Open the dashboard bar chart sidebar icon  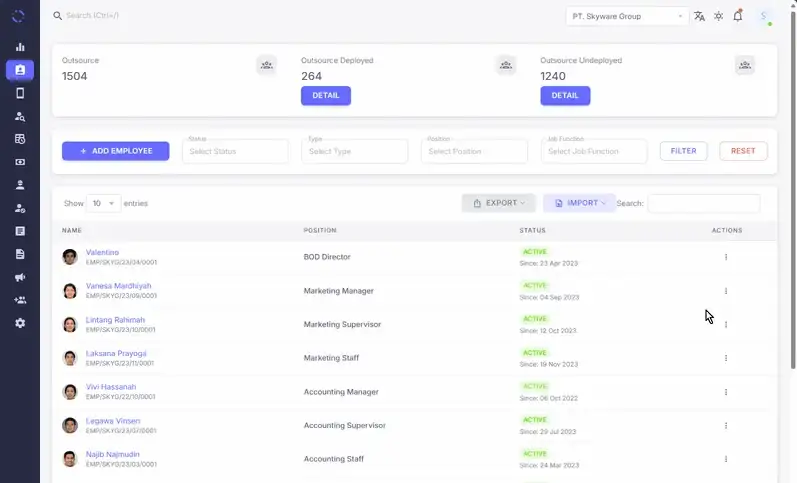click(x=20, y=47)
